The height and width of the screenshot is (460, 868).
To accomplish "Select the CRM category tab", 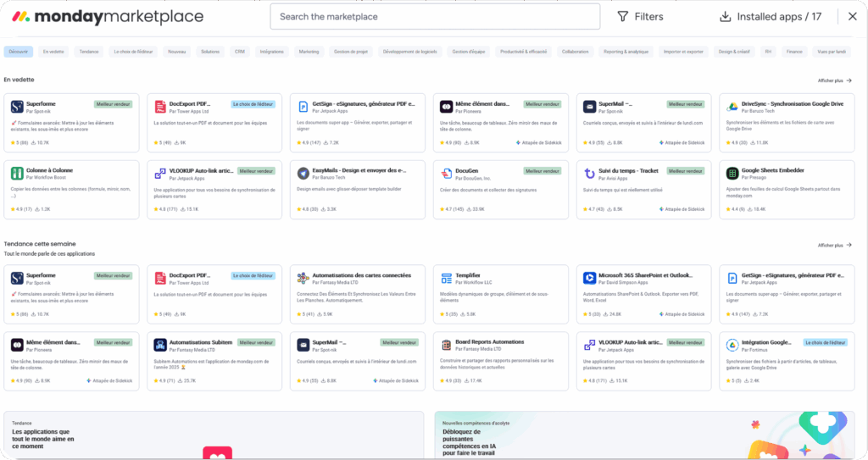I will tap(240, 52).
